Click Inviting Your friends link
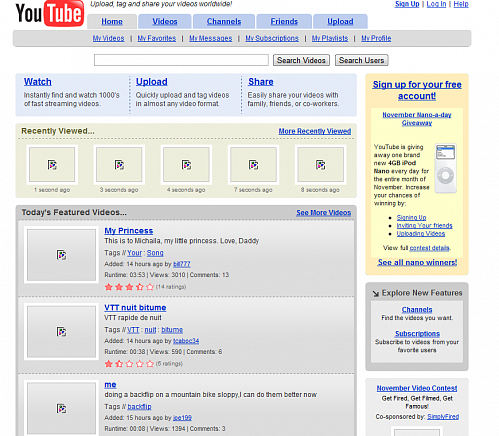 coord(424,226)
